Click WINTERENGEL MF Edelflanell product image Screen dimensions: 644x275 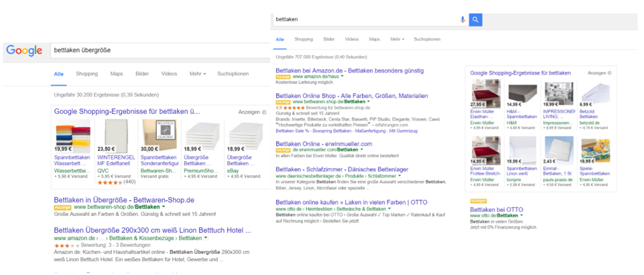pos(116,136)
